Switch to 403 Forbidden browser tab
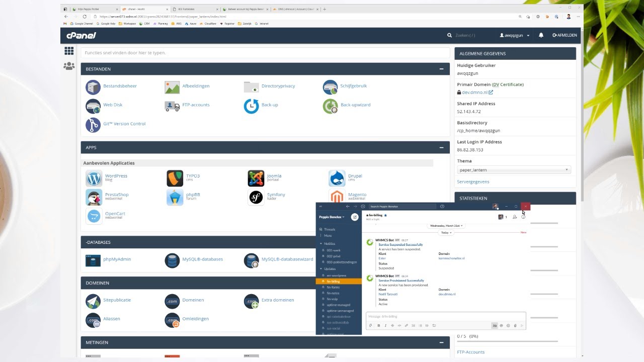The width and height of the screenshot is (644, 362). pos(195,9)
